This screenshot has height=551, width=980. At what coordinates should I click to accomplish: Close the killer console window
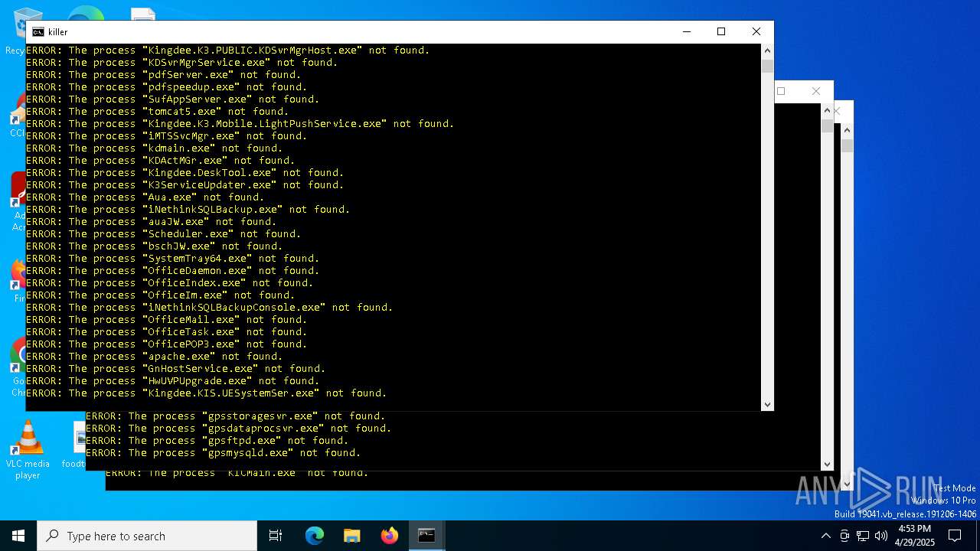point(756,31)
